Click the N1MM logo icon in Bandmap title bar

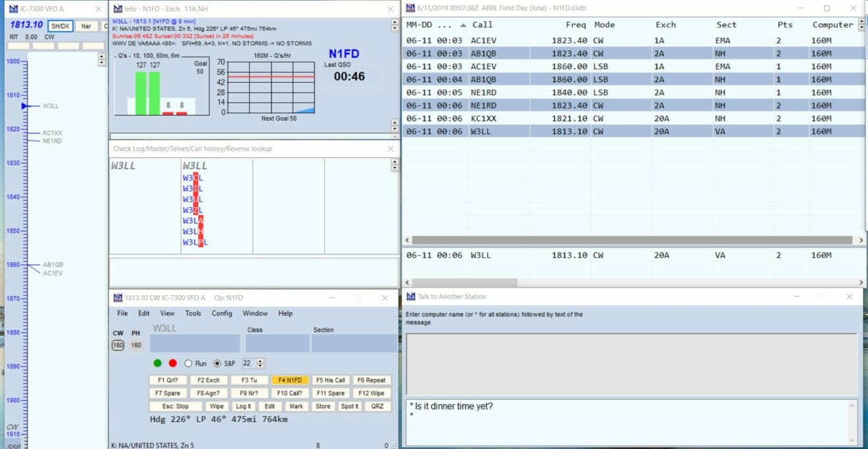(13, 9)
